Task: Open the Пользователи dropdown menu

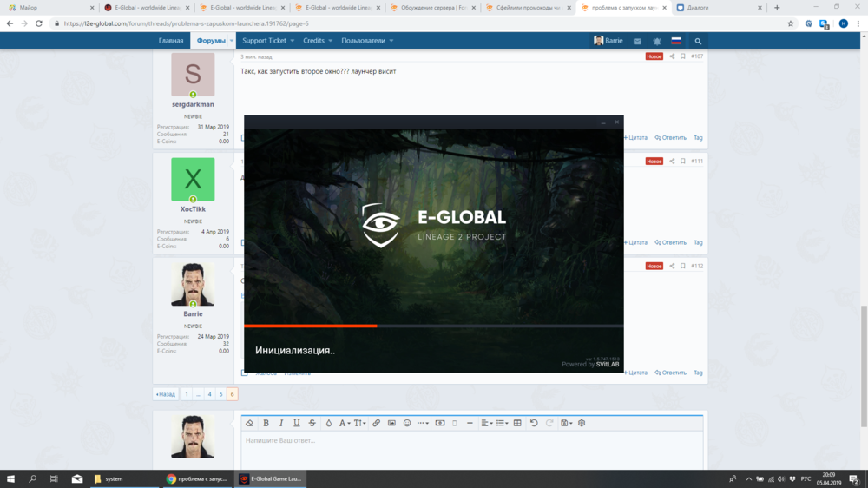Action: click(x=367, y=41)
